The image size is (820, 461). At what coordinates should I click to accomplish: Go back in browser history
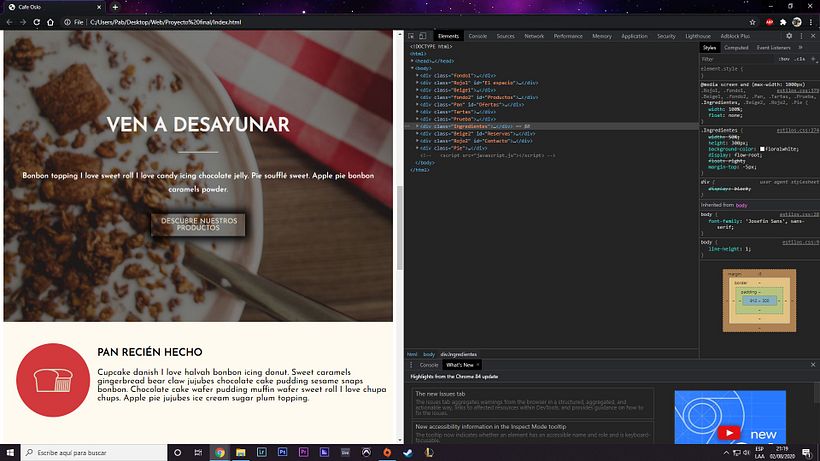(x=9, y=22)
